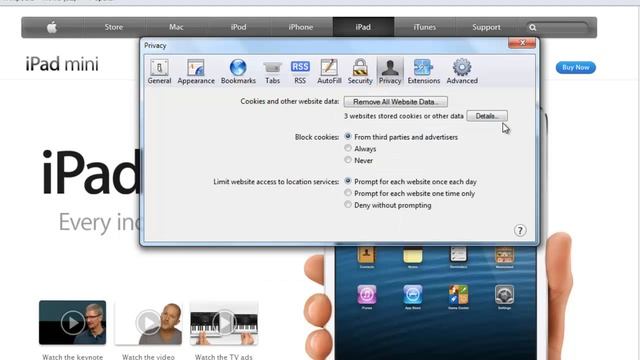Open the Appearance preferences pane
The height and width of the screenshot is (360, 640).
(x=196, y=71)
